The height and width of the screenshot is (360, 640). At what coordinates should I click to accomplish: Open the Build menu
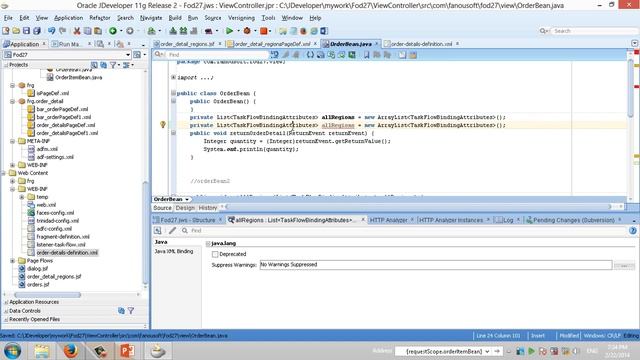[175, 18]
